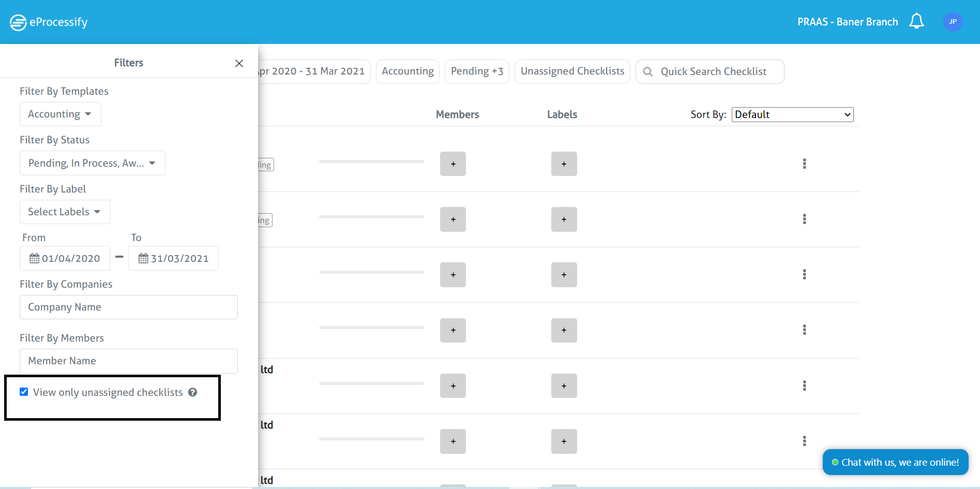Uncheck View only unassigned checklists
The height and width of the screenshot is (489, 980).
pos(24,392)
